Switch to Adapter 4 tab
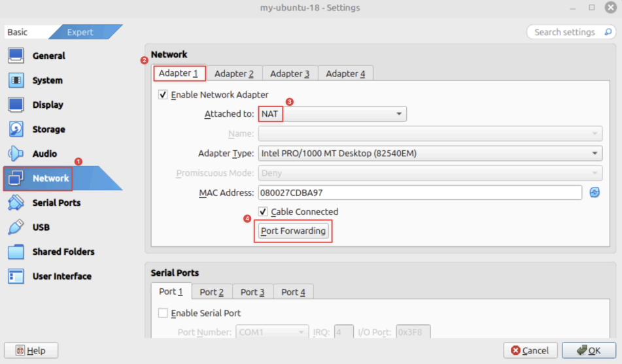 345,74
